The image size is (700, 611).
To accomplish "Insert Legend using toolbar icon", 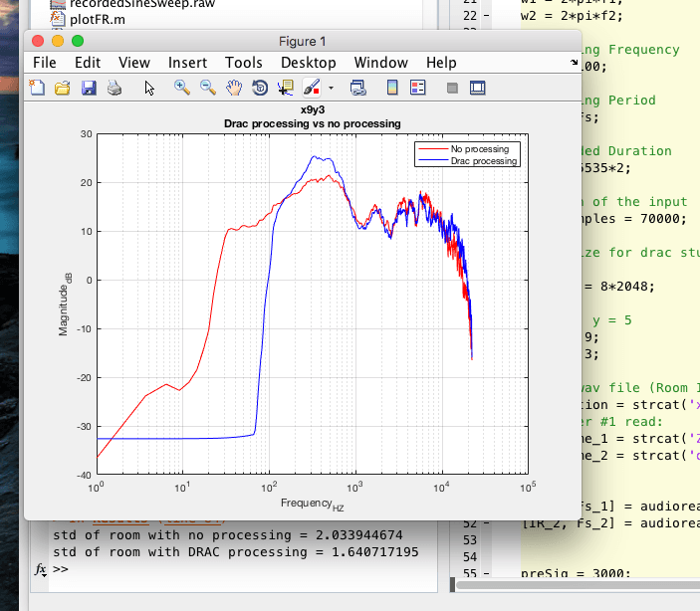I will tap(418, 88).
